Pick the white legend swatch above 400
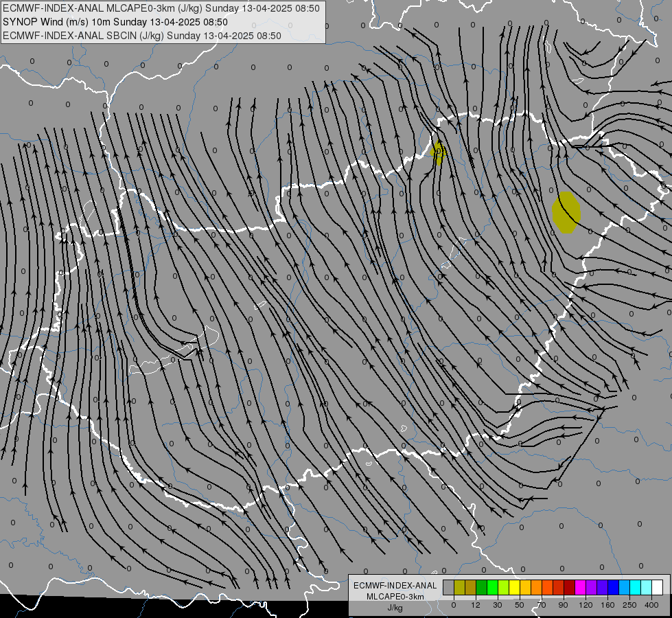This screenshot has height=618, width=672. point(658,588)
